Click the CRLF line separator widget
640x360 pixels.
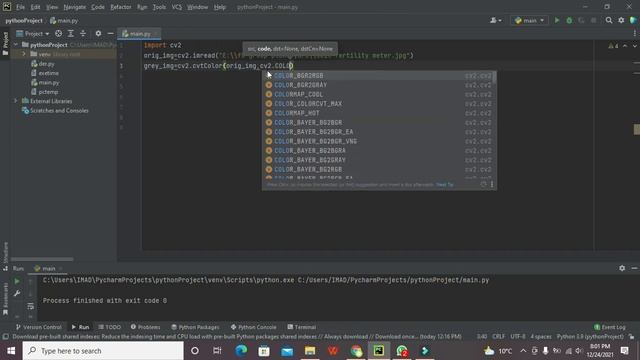click(498, 336)
